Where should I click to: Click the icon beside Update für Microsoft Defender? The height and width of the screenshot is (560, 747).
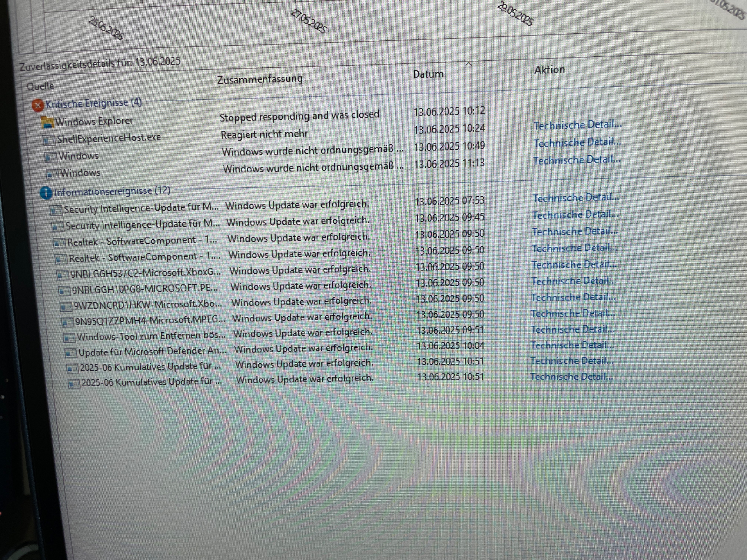tap(71, 353)
